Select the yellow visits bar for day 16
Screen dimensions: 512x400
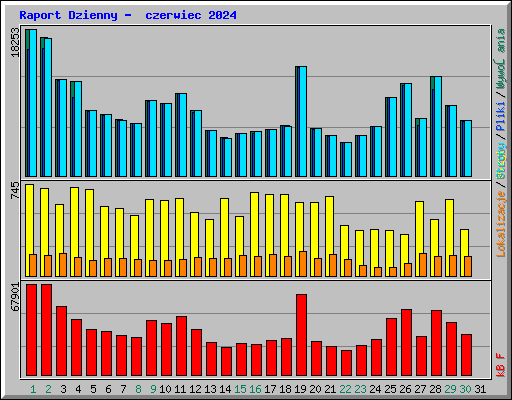[x=255, y=234]
